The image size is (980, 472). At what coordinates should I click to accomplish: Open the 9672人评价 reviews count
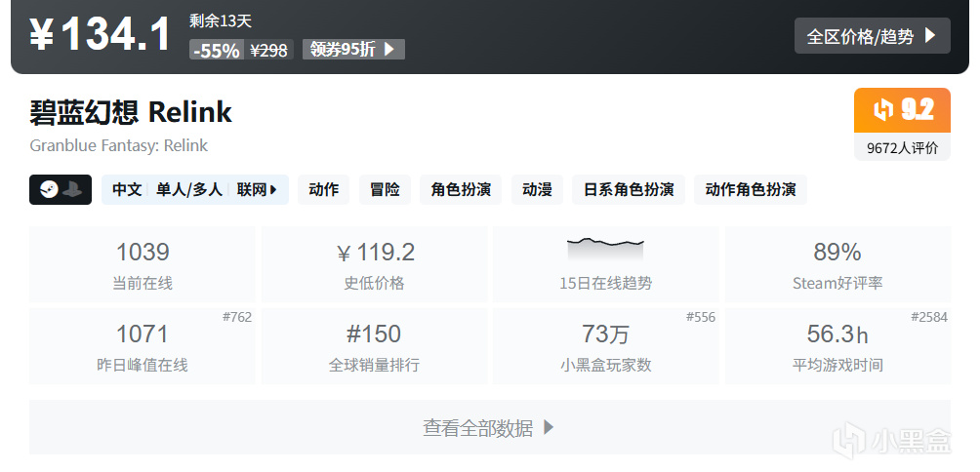tap(902, 148)
